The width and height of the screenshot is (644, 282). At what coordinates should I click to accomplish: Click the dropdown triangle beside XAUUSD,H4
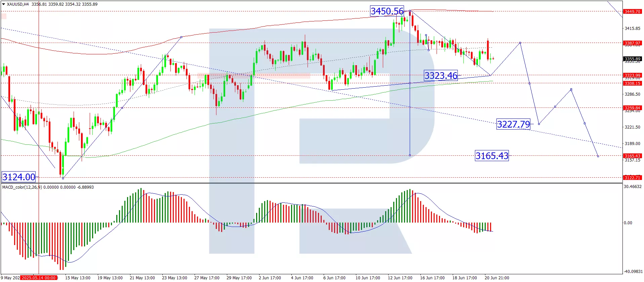(3, 4)
